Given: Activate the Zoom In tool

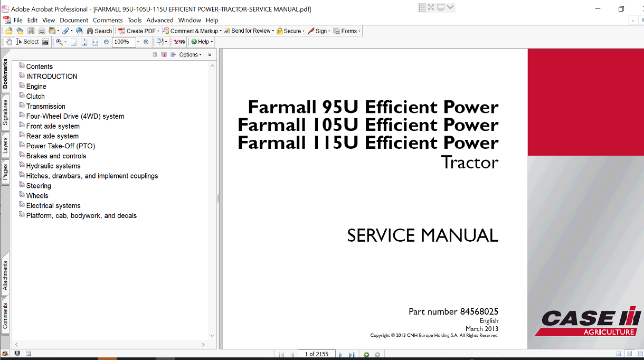Looking at the screenshot, I should point(59,42).
